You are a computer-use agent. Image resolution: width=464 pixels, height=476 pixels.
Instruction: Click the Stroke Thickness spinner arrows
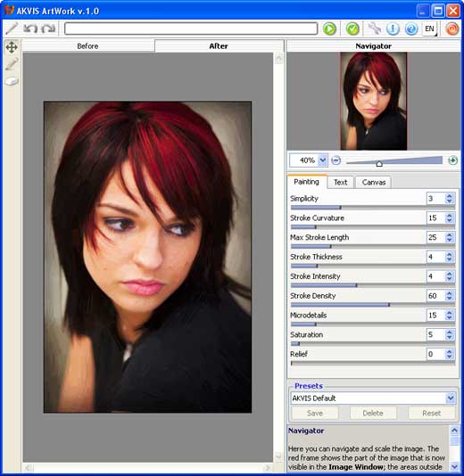click(449, 257)
